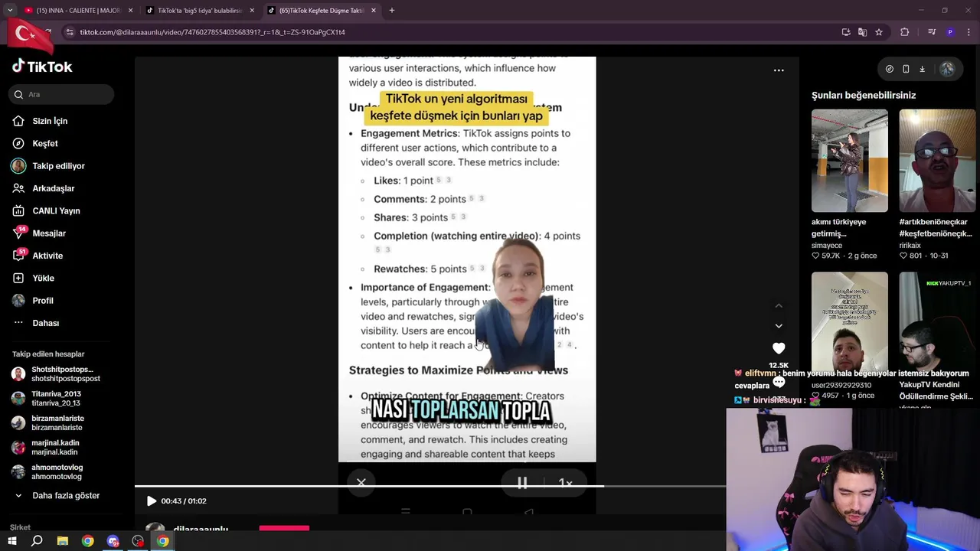980x551 pixels.
Task: Click the install app icon in address bar
Action: [x=846, y=32]
